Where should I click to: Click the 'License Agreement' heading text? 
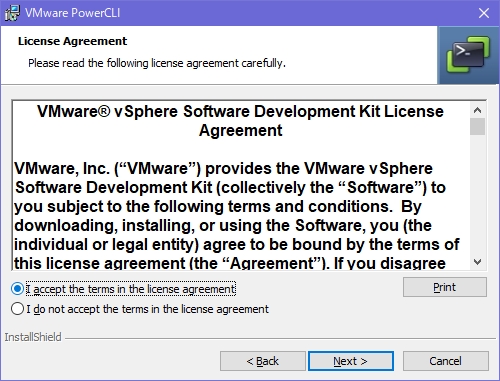point(72,41)
